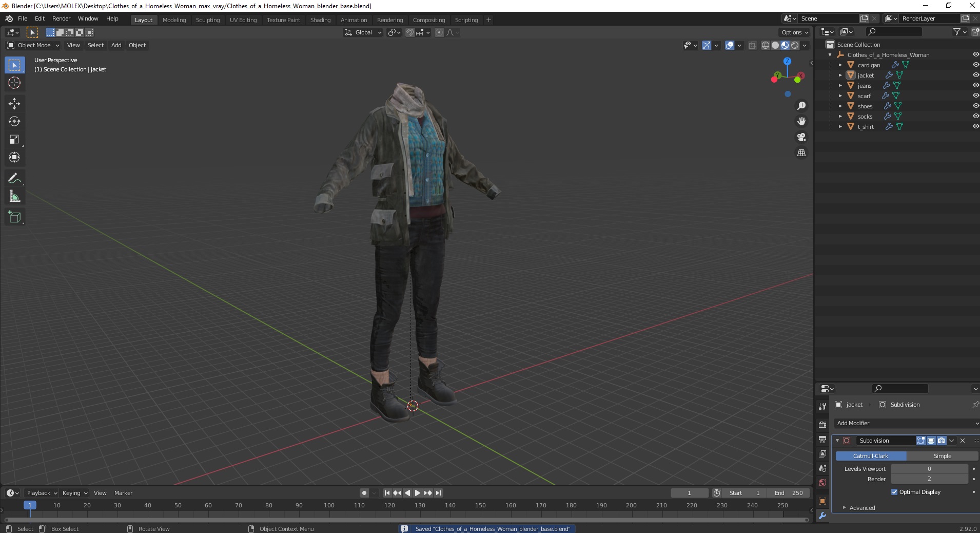Image resolution: width=980 pixels, height=533 pixels.
Task: Activate the Rotate tool
Action: (14, 122)
